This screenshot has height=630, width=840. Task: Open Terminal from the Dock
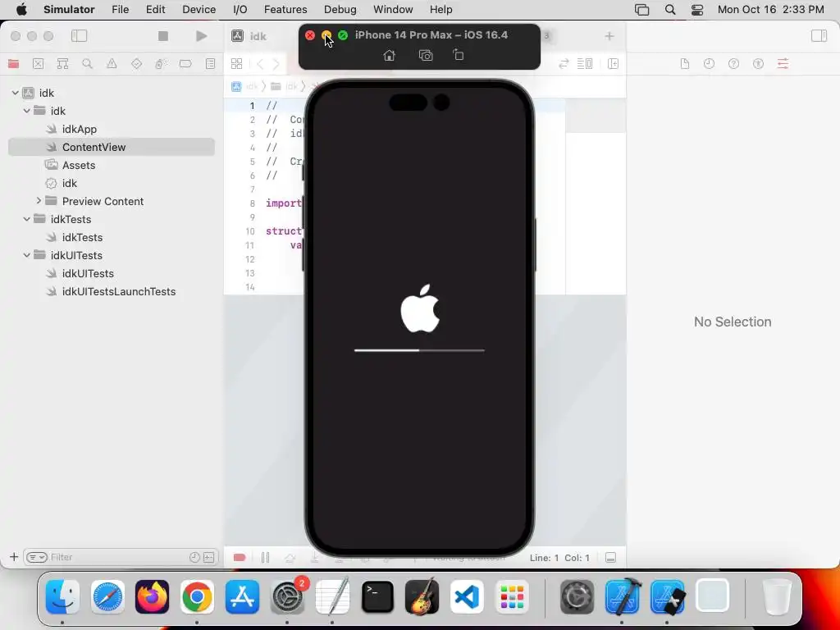(x=377, y=596)
